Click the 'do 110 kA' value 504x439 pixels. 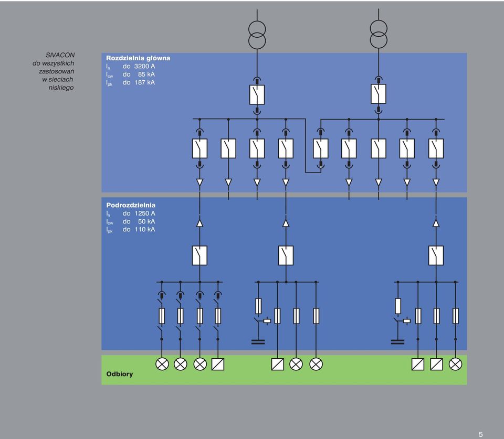point(139,229)
